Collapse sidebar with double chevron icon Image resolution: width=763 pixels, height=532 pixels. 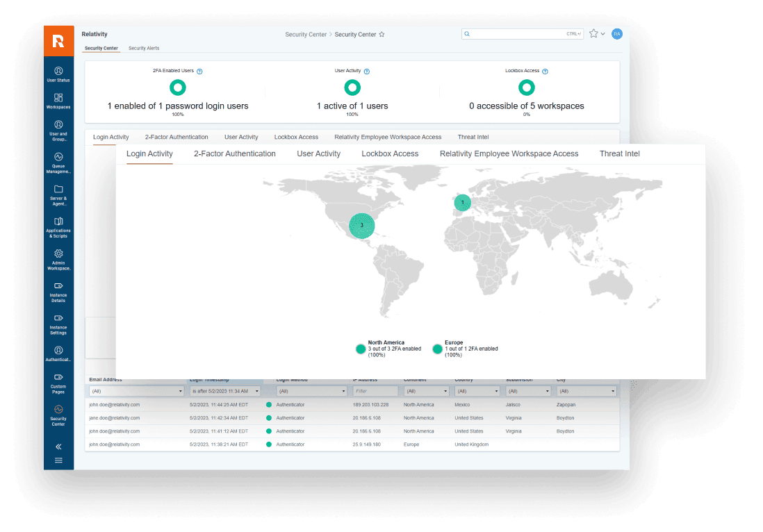click(x=58, y=447)
